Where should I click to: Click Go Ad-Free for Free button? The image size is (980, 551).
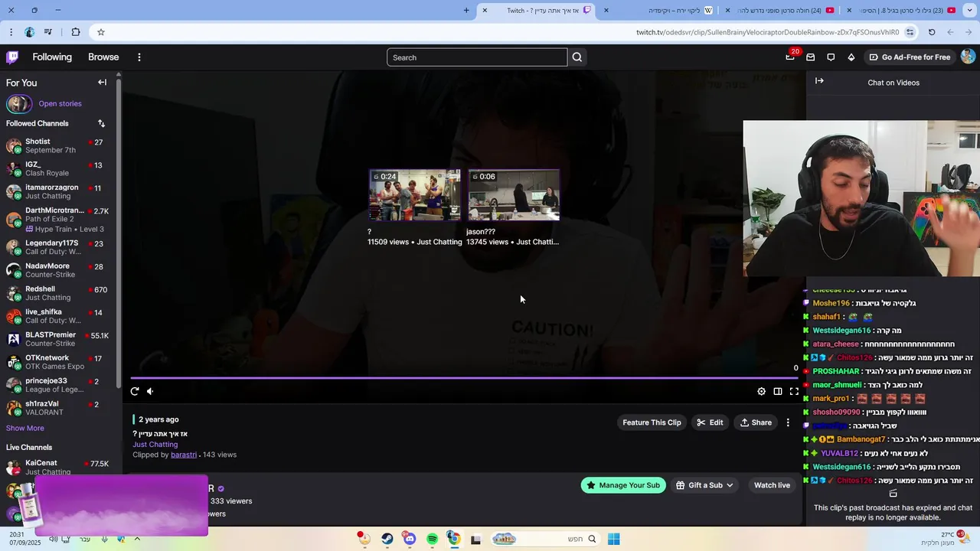910,57
